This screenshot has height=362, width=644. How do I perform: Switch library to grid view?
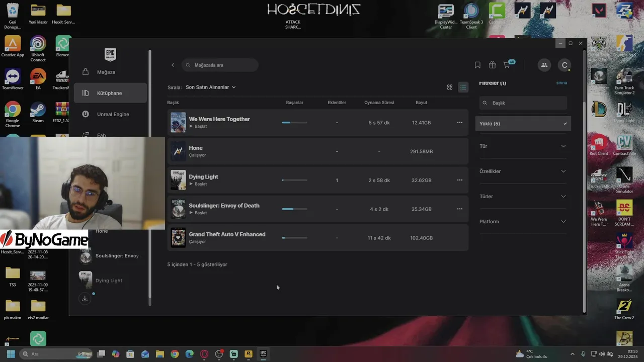point(450,87)
